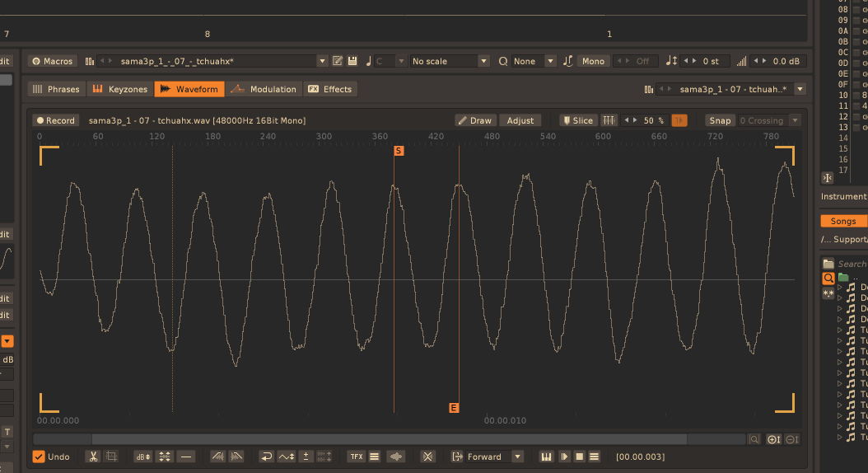Switch to the Keyzones tab
Viewport: 868px width, 473px height.
(119, 89)
